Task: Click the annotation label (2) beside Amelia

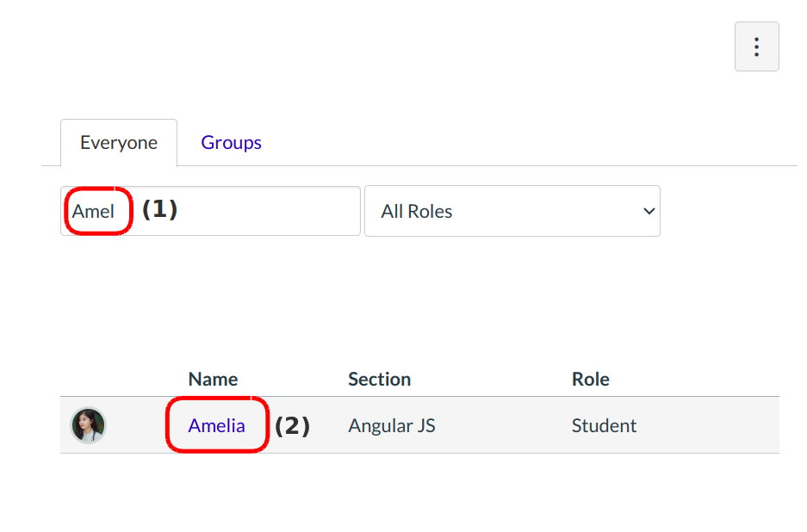Action: (x=292, y=425)
